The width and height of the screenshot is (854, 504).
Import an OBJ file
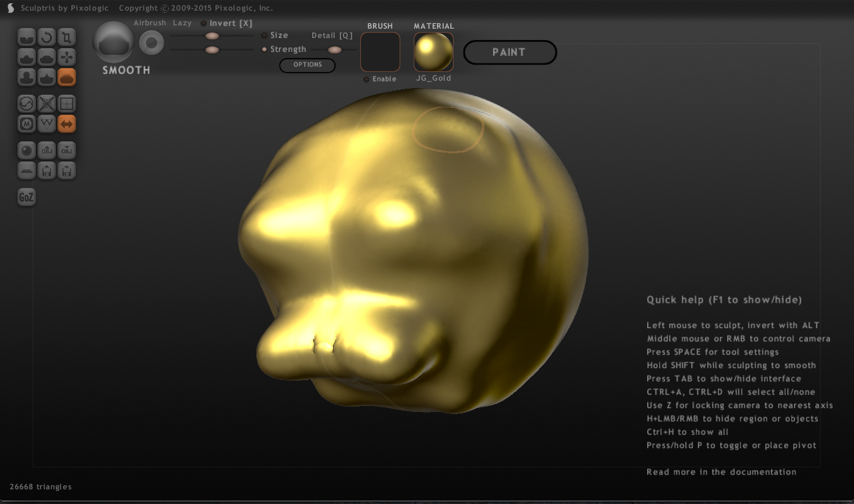(46, 150)
